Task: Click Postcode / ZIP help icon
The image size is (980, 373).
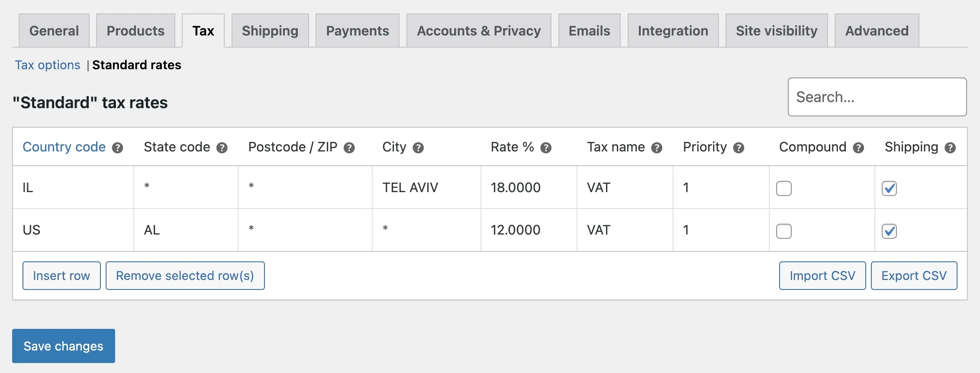Action: coord(349,148)
